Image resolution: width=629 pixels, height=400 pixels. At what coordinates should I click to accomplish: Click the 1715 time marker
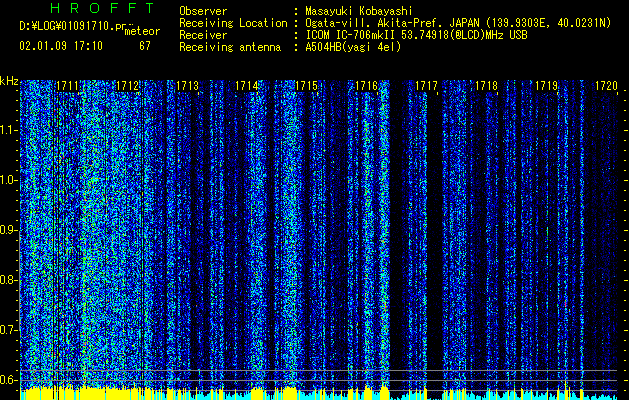306,86
